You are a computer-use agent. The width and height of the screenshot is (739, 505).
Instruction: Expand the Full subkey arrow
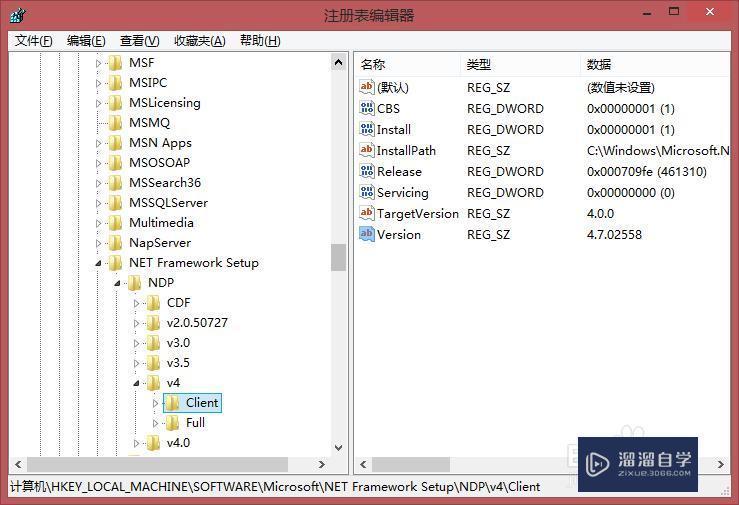click(x=155, y=424)
